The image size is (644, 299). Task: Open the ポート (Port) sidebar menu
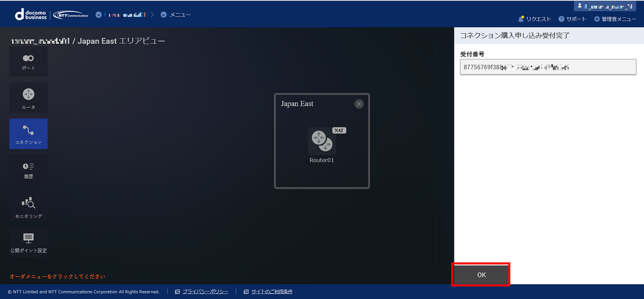pos(29,62)
